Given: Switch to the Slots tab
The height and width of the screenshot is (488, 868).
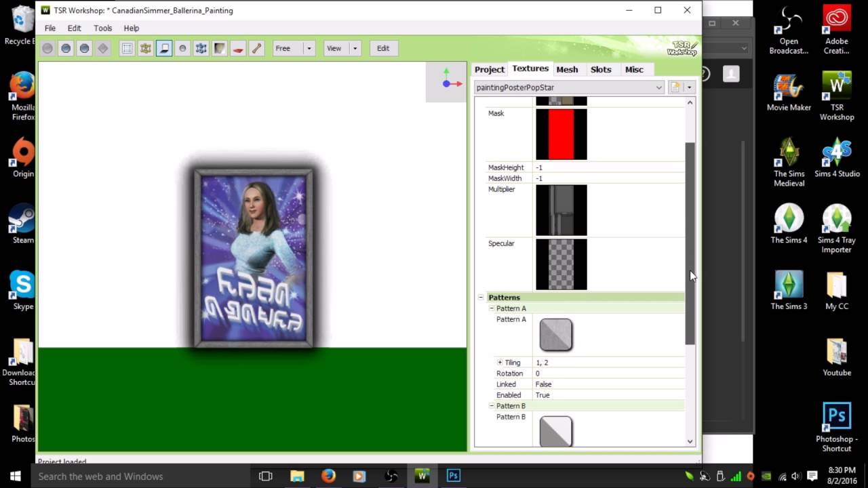Looking at the screenshot, I should [x=601, y=69].
